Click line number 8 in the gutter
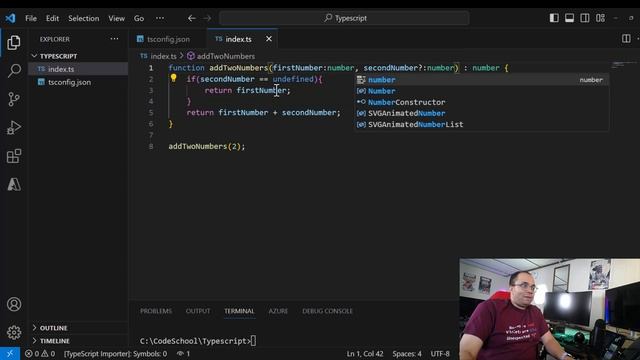This screenshot has height=360, width=640. tap(151, 146)
